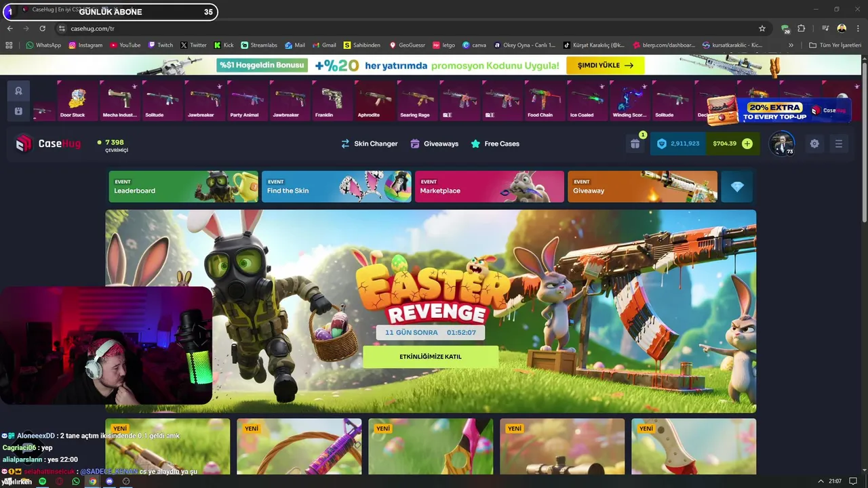This screenshot has width=868, height=488.
Task: Click the $704.39 balance
Action: pos(724,144)
